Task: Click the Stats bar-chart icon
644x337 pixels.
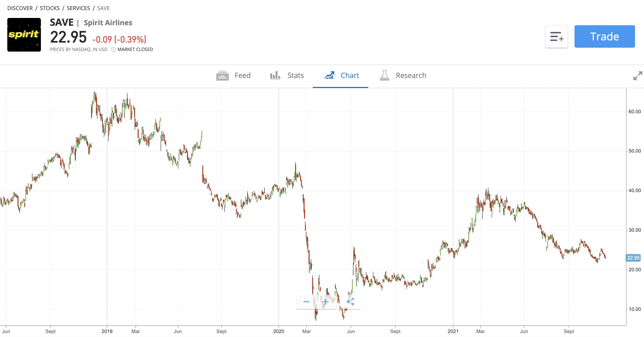Action: click(x=275, y=75)
